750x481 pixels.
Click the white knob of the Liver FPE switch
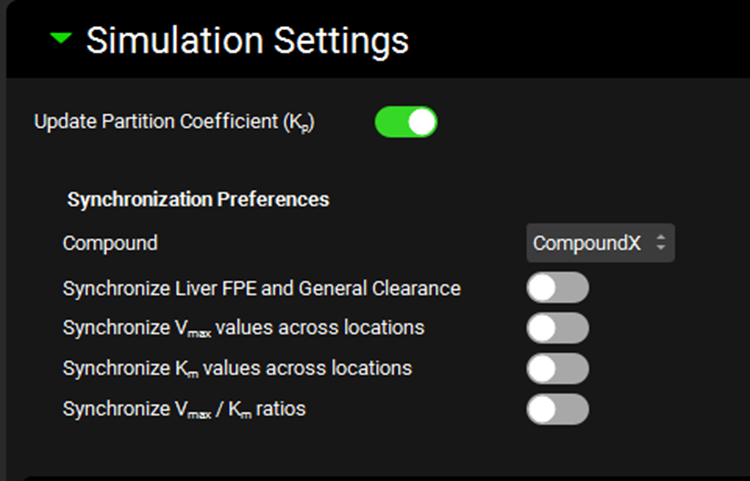(x=543, y=288)
